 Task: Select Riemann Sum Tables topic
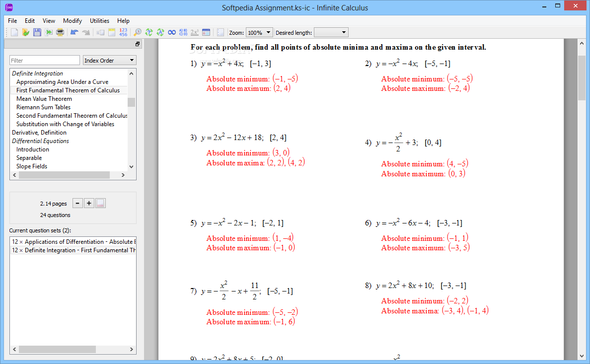coord(43,107)
